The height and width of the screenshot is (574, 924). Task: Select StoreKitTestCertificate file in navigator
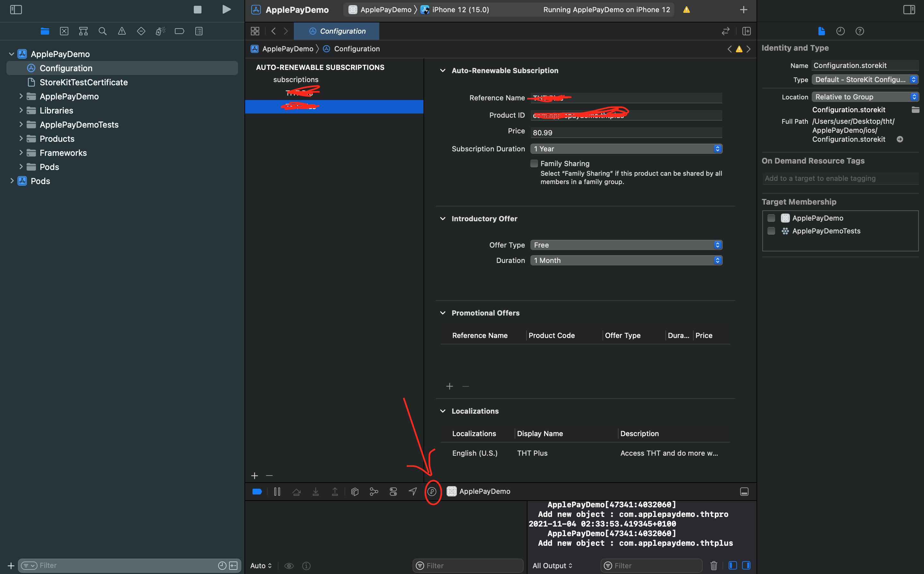tap(83, 82)
